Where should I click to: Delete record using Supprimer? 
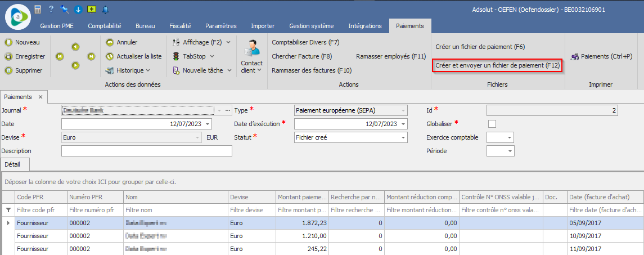tap(24, 70)
